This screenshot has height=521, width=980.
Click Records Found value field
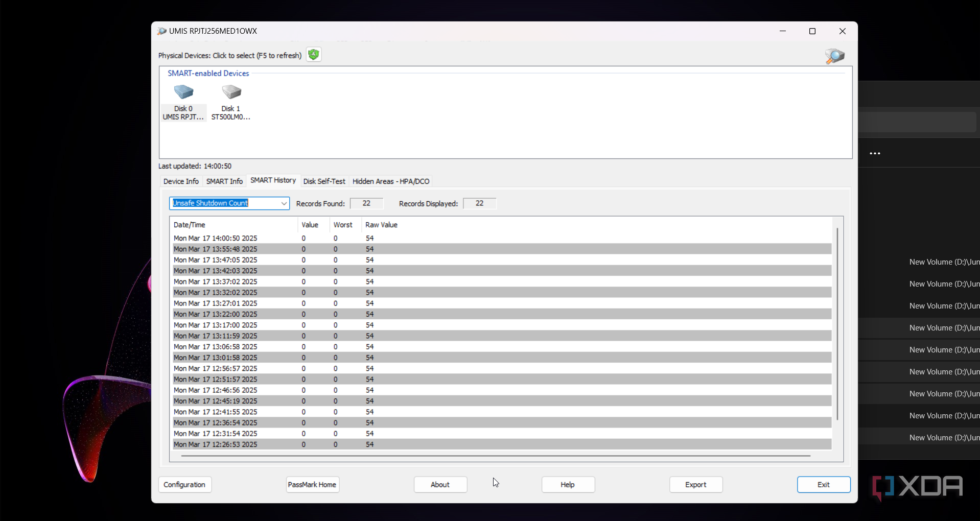366,203
